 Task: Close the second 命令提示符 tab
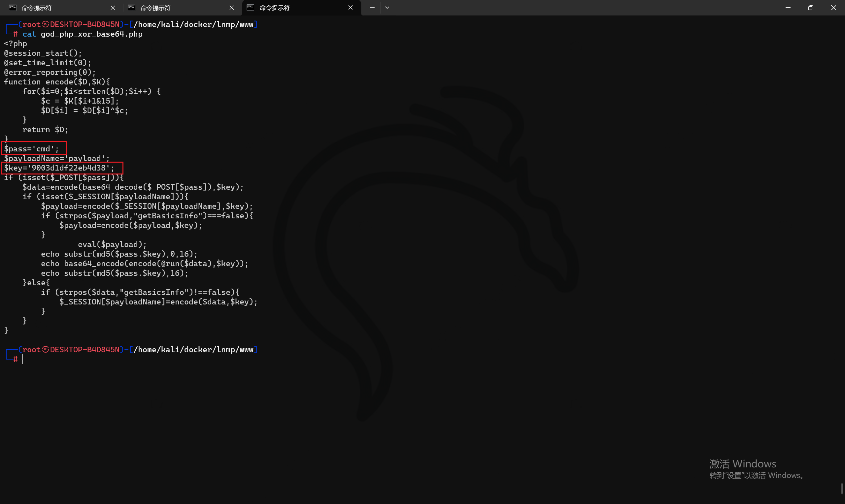click(x=232, y=8)
